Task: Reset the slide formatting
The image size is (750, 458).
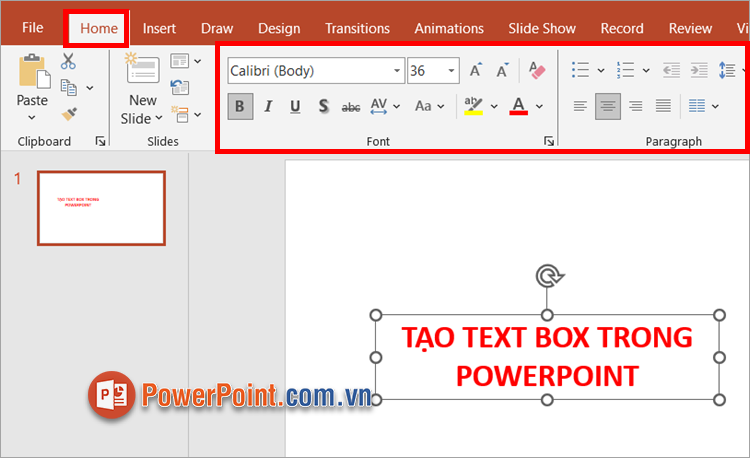Action: pos(180,87)
